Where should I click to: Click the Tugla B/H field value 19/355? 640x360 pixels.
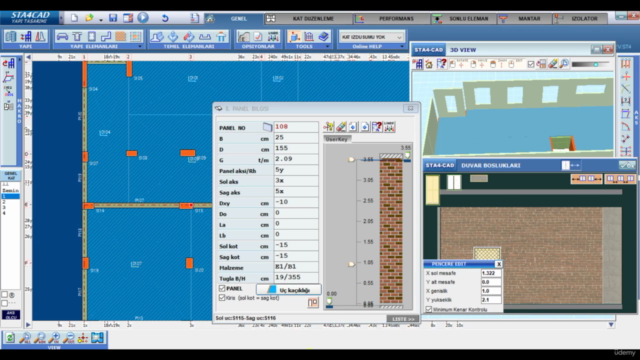pyautogui.click(x=296, y=278)
